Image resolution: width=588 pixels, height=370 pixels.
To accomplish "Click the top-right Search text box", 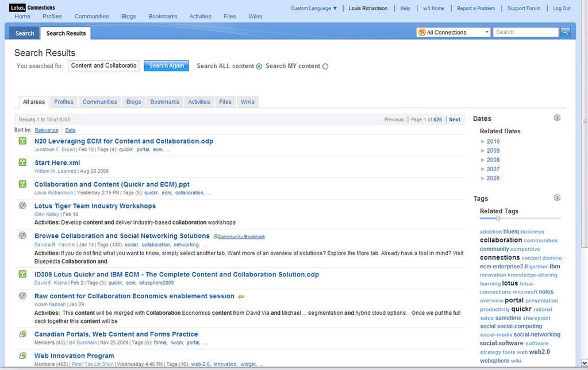I will point(526,32).
